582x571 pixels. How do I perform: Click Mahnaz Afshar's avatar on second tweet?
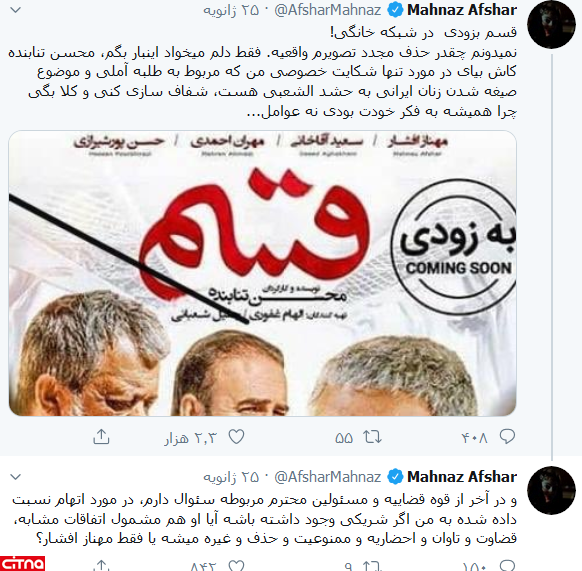pos(551,490)
